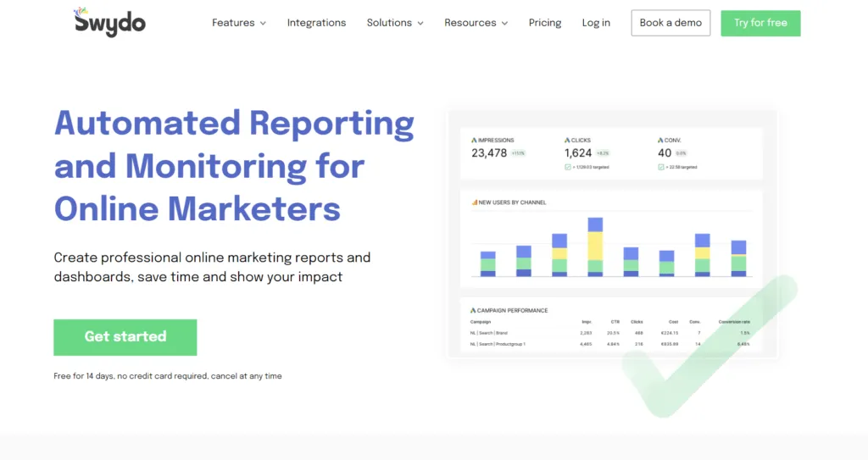The height and width of the screenshot is (460, 868).
Task: Open the Integrations page
Action: 316,23
